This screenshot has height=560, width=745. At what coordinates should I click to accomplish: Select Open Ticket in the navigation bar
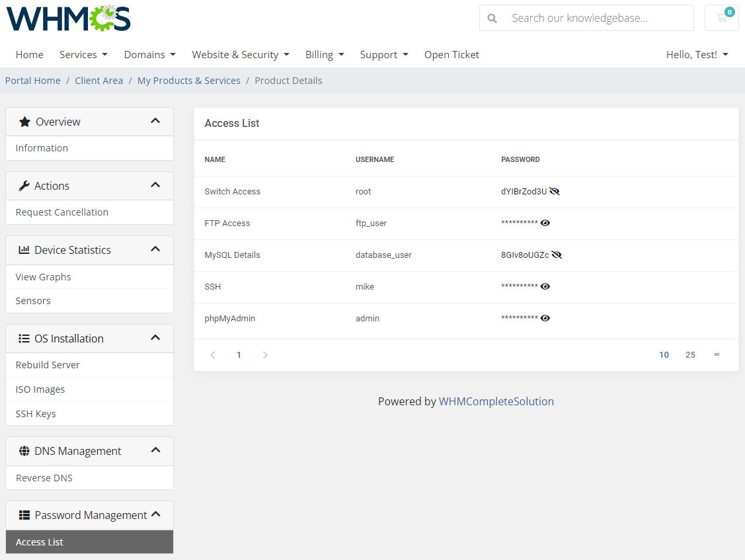(x=451, y=54)
